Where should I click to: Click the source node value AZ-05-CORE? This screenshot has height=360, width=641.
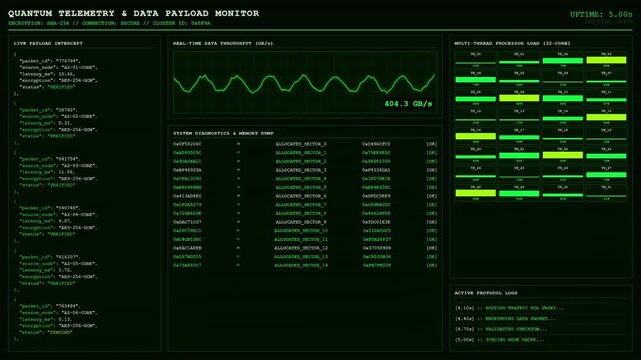(79, 264)
